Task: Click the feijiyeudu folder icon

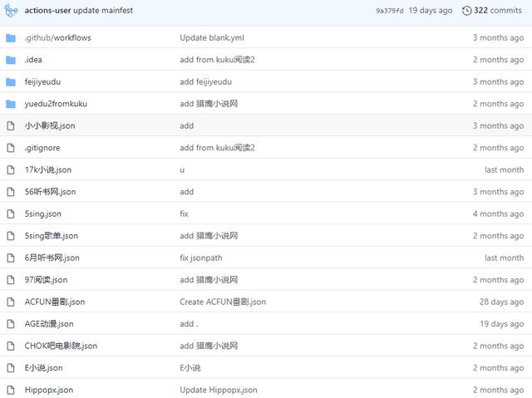Action: point(11,82)
